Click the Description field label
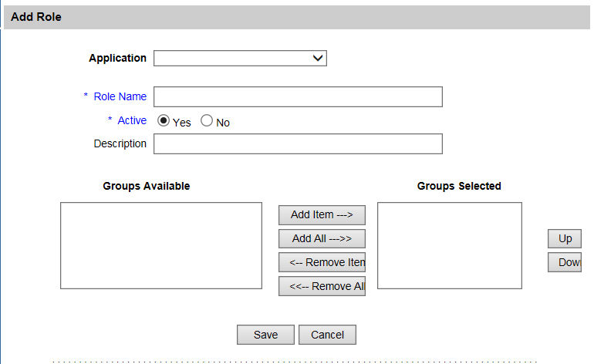This screenshot has height=364, width=594. click(120, 143)
